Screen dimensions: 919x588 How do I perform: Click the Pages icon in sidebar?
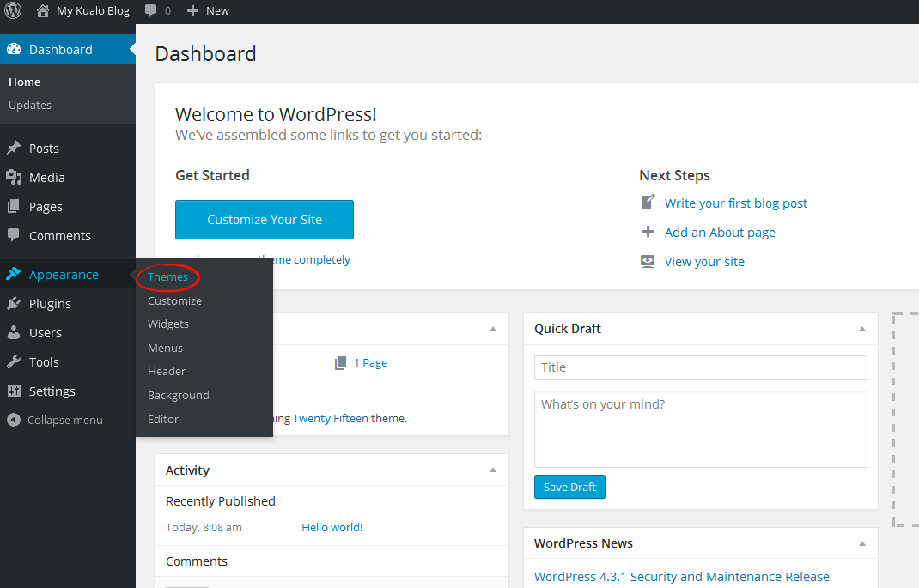pos(14,206)
